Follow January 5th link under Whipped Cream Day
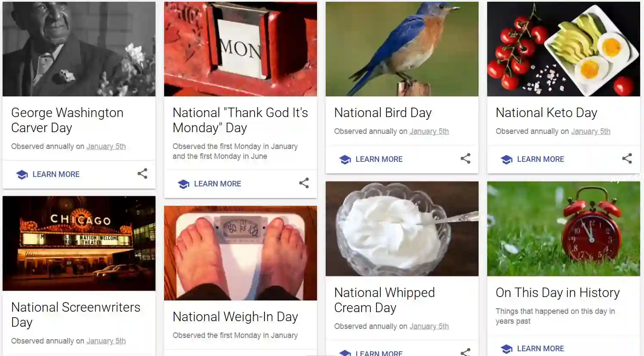This screenshot has height=356, width=644. tap(429, 326)
